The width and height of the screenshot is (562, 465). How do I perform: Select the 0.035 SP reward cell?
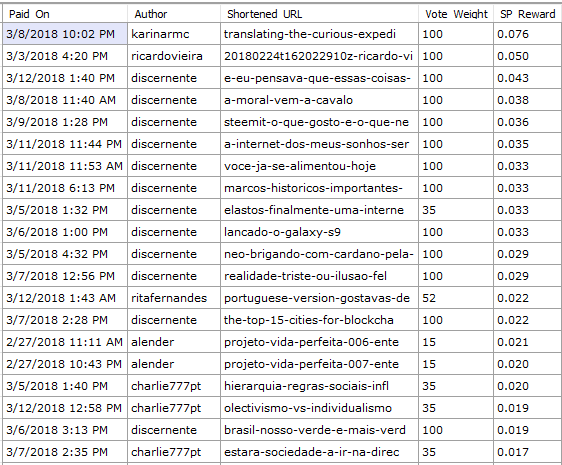[528, 144]
